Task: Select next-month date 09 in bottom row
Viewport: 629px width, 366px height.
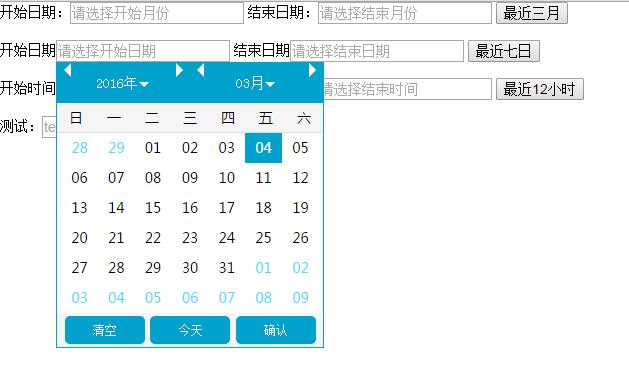Action: [x=300, y=298]
